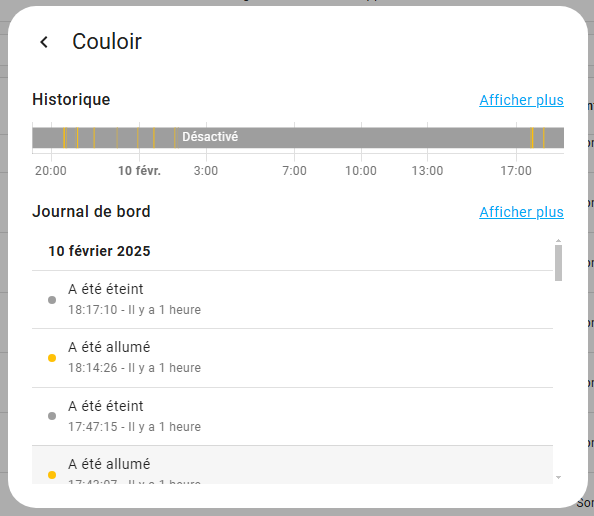Select the 17:47:15 A été éteint entry
Image resolution: width=594 pixels, height=516 pixels.
292,416
